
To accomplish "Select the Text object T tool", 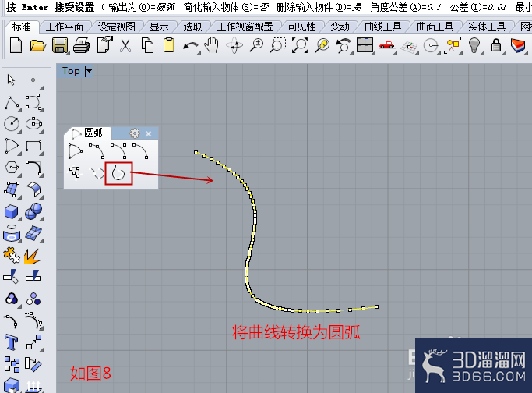I will point(11,342).
